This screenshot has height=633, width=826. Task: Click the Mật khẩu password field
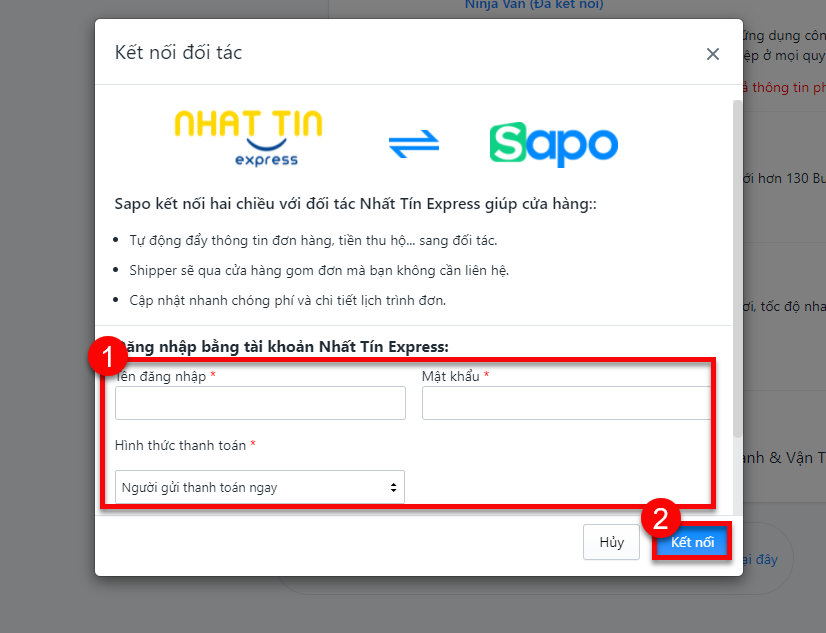pyautogui.click(x=567, y=403)
